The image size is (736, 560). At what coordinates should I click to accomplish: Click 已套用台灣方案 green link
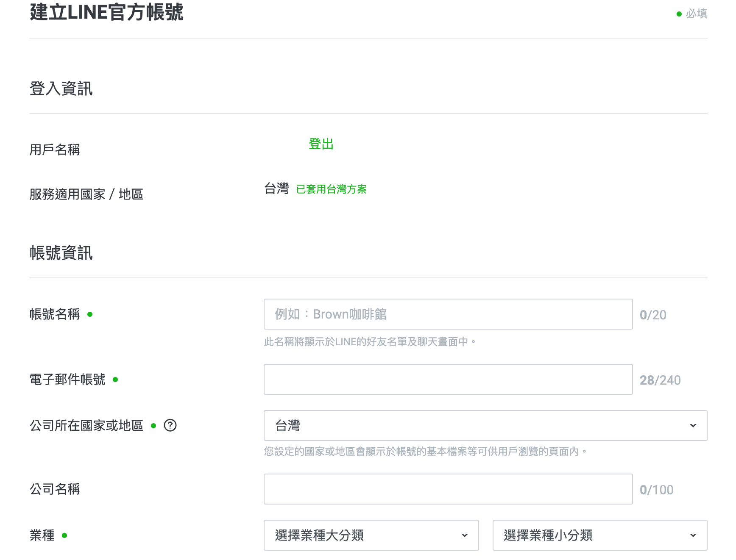[331, 189]
